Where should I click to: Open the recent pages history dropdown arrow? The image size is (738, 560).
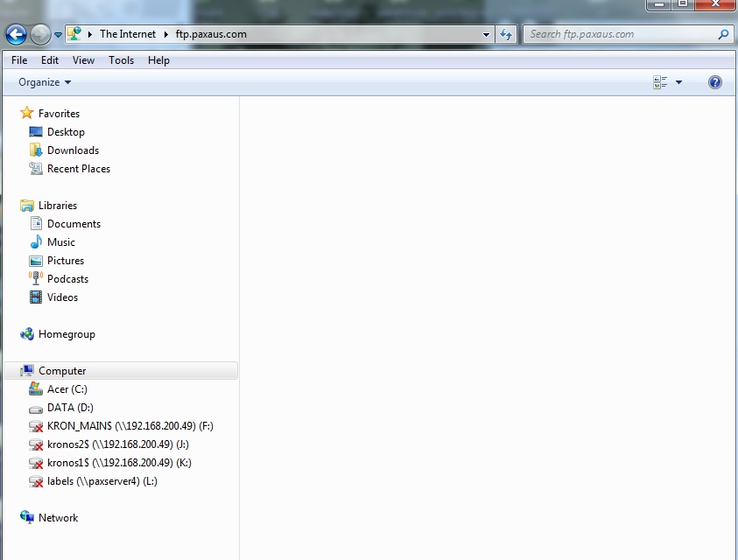pos(58,35)
